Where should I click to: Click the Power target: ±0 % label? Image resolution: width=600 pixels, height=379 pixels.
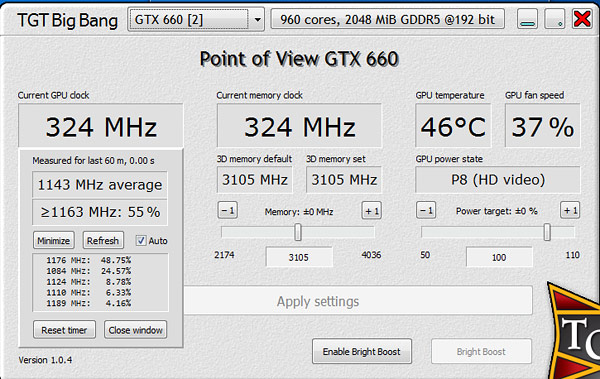click(497, 211)
